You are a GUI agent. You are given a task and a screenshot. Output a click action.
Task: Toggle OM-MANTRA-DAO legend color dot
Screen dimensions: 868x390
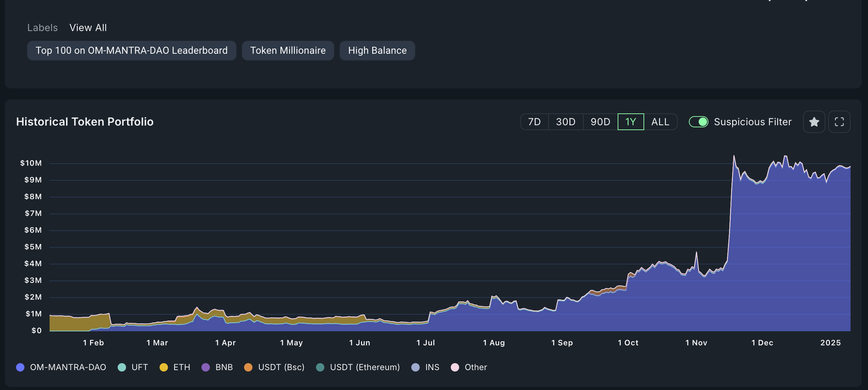pos(20,367)
